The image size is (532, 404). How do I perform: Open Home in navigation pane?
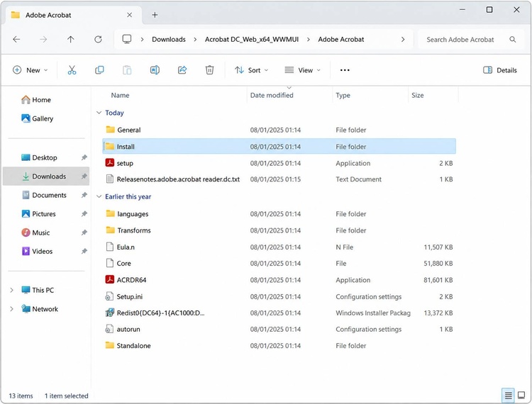pos(36,100)
